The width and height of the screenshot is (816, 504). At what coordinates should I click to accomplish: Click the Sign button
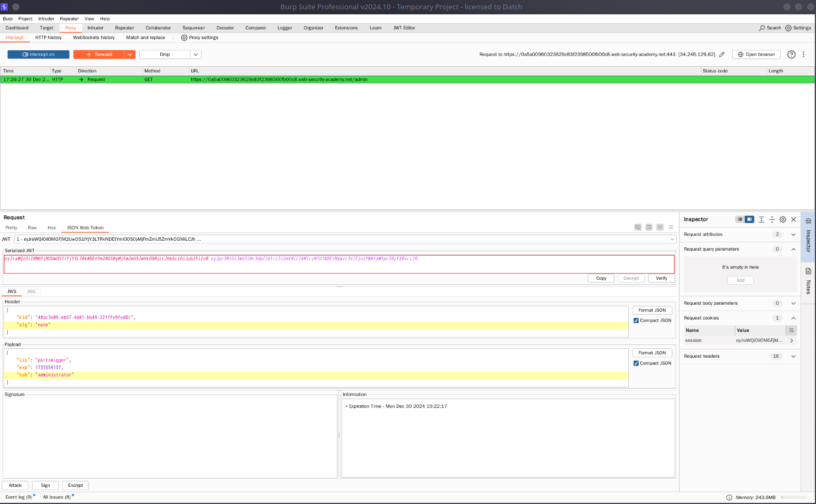(x=45, y=486)
